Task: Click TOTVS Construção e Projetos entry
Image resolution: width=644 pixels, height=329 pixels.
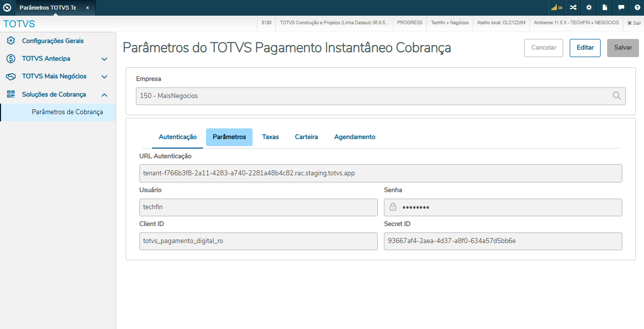Action: click(334, 23)
